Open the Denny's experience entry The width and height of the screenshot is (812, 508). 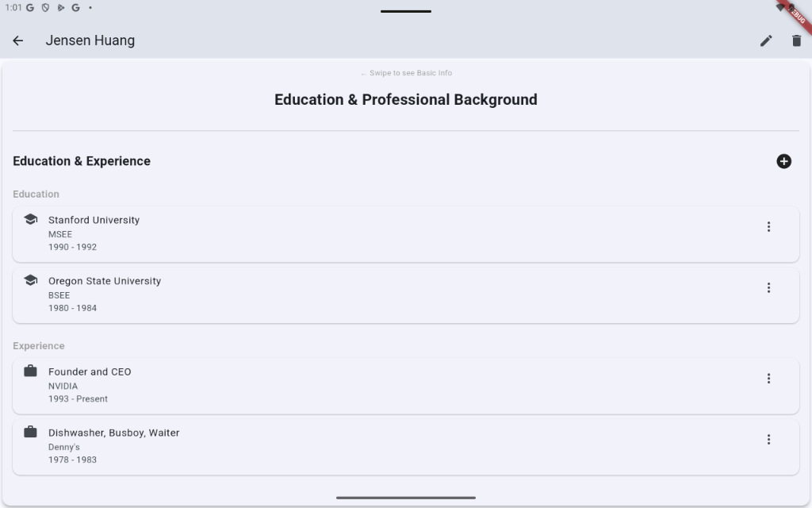396,447
